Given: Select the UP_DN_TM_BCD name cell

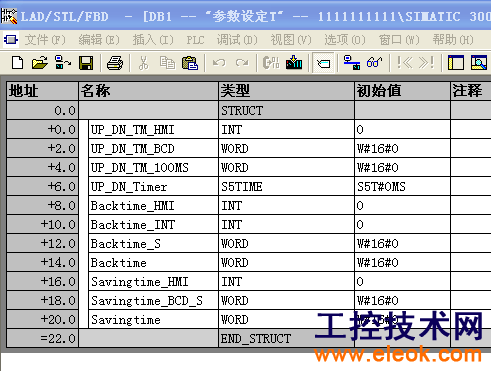Looking at the screenshot, I should tap(153, 148).
